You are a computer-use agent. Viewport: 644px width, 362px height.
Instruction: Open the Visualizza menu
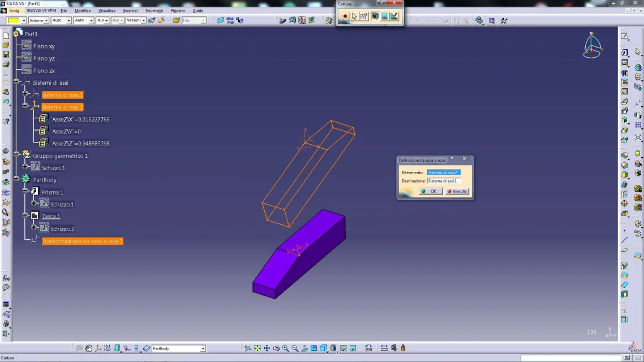pos(107,11)
